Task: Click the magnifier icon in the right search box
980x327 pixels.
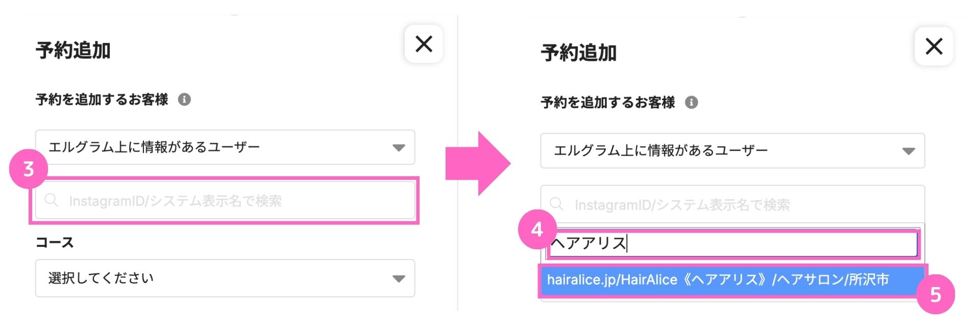Action: [x=556, y=204]
